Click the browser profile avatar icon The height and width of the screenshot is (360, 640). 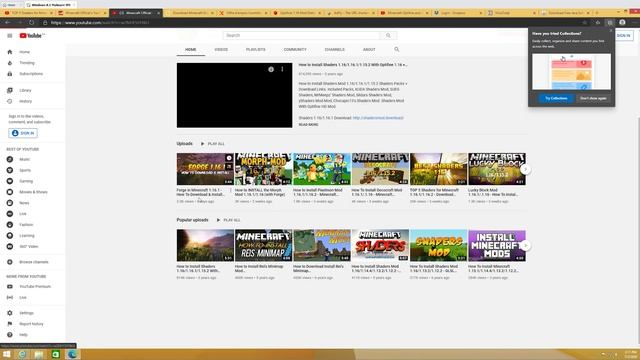tap(622, 22)
